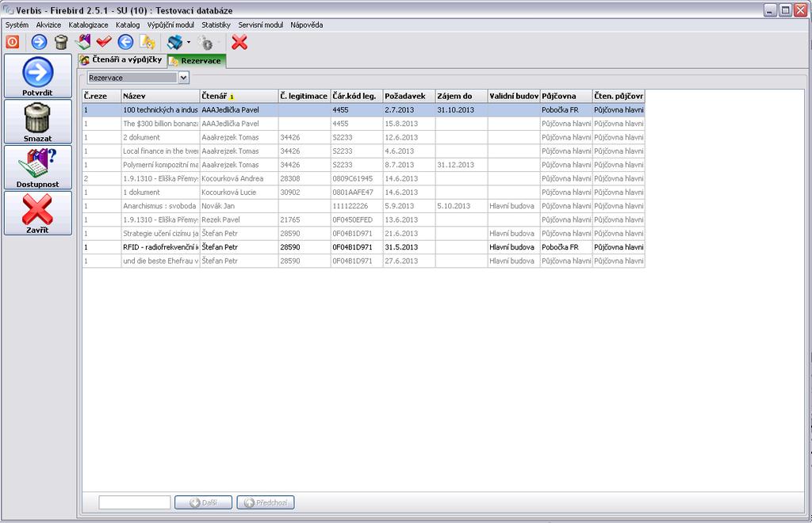The image size is (812, 523).
Task: Select 'und die beste Ehefrau' row
Action: coord(363,261)
